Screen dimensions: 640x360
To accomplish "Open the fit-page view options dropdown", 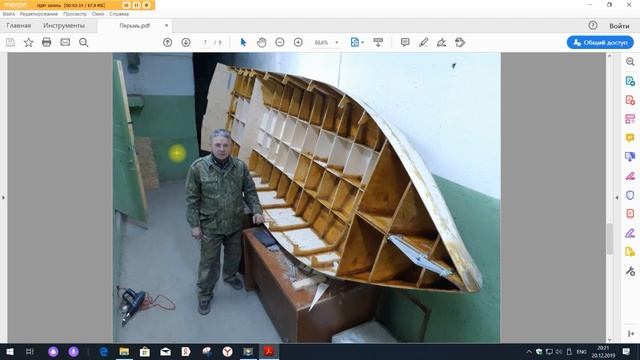I will (x=357, y=42).
